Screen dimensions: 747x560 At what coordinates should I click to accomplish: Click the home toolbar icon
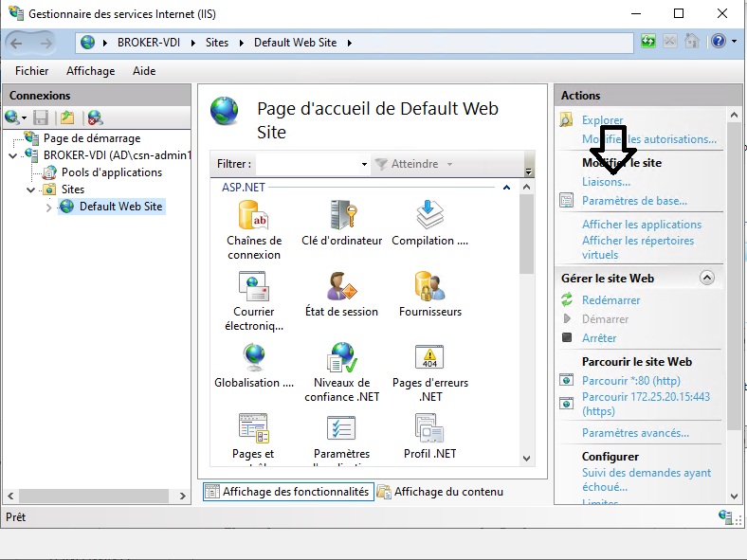(692, 42)
